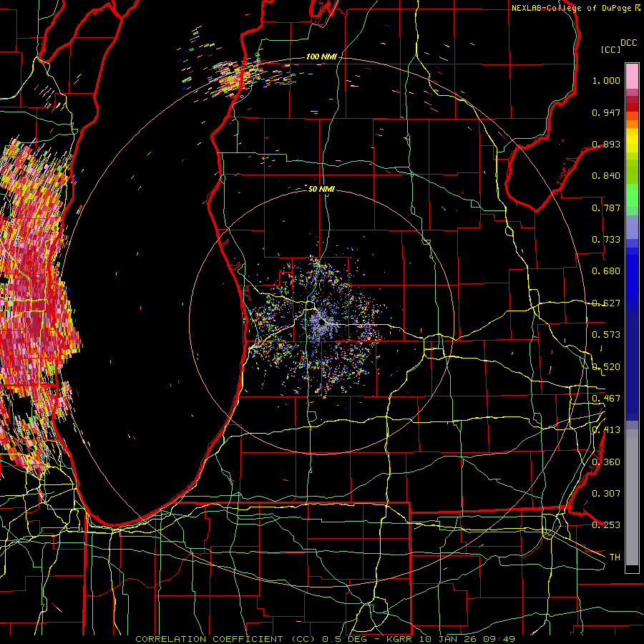
Task: Click the 50 NMI range ring label
Action: (x=321, y=189)
